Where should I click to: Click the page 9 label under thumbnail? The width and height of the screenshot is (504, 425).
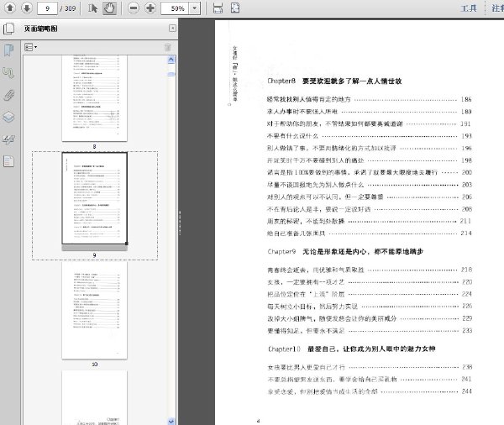(94, 255)
